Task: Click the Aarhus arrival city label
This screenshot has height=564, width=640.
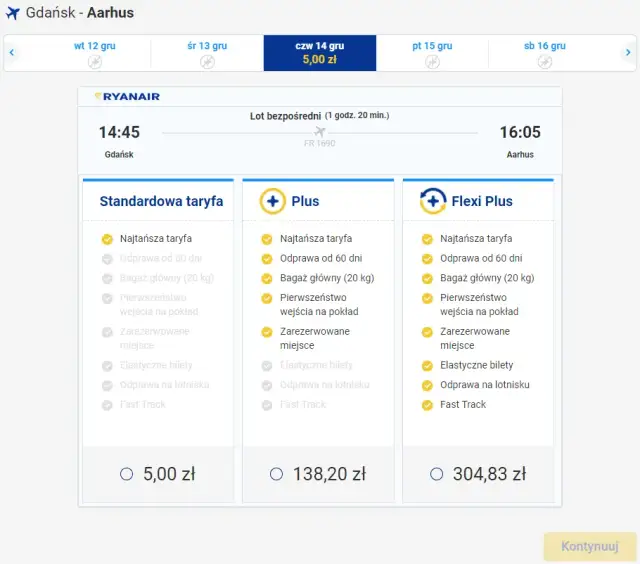Action: 520,155
